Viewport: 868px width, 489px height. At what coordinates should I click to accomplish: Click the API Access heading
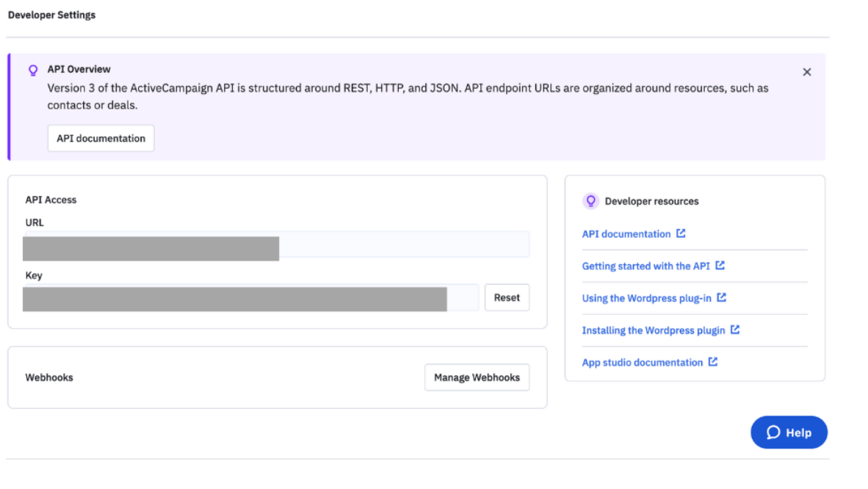pyautogui.click(x=51, y=200)
